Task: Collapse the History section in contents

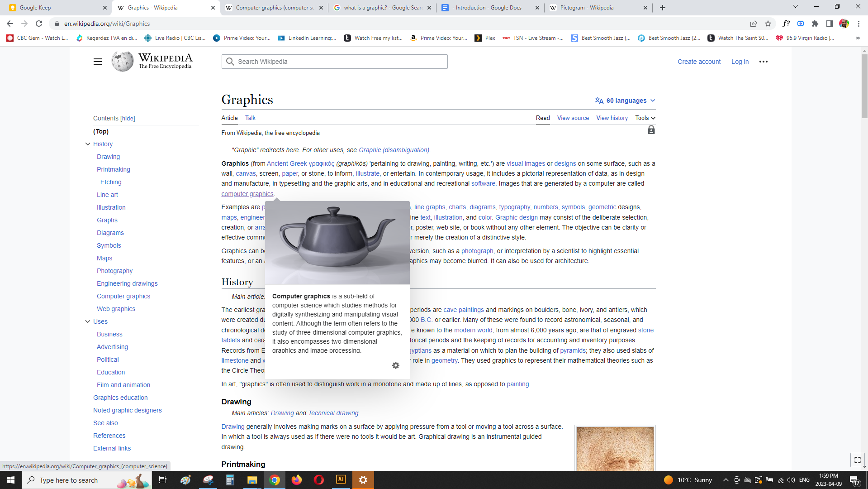Action: tap(88, 144)
